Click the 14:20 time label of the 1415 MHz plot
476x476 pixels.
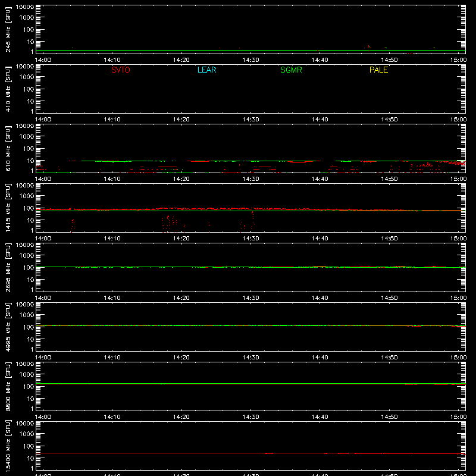[x=181, y=239]
